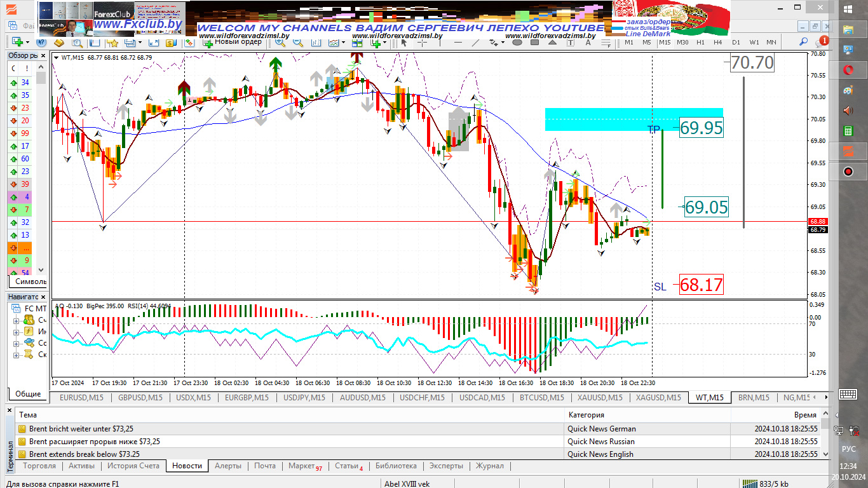The width and height of the screenshot is (868, 488).
Task: Switch to H4 timeframe
Action: 717,42
